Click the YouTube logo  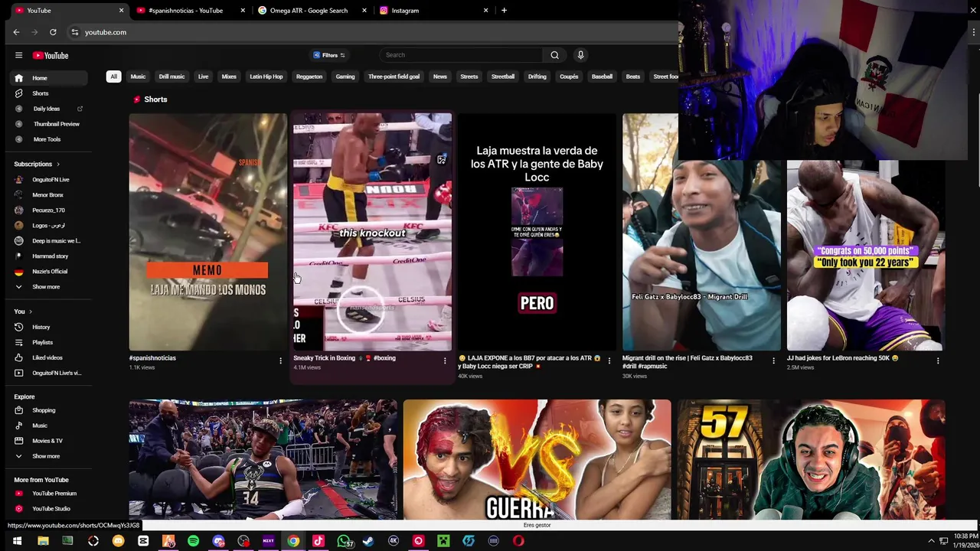pyautogui.click(x=51, y=55)
